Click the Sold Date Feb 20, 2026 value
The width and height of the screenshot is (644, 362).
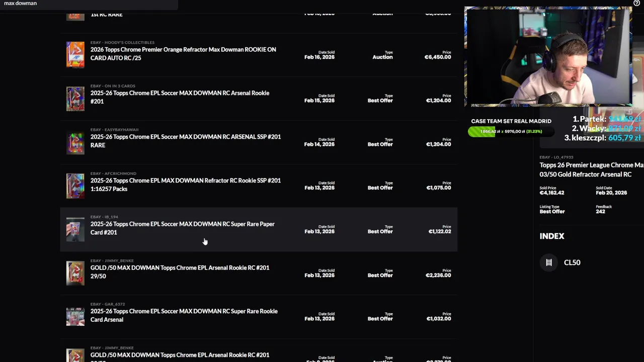pyautogui.click(x=611, y=193)
